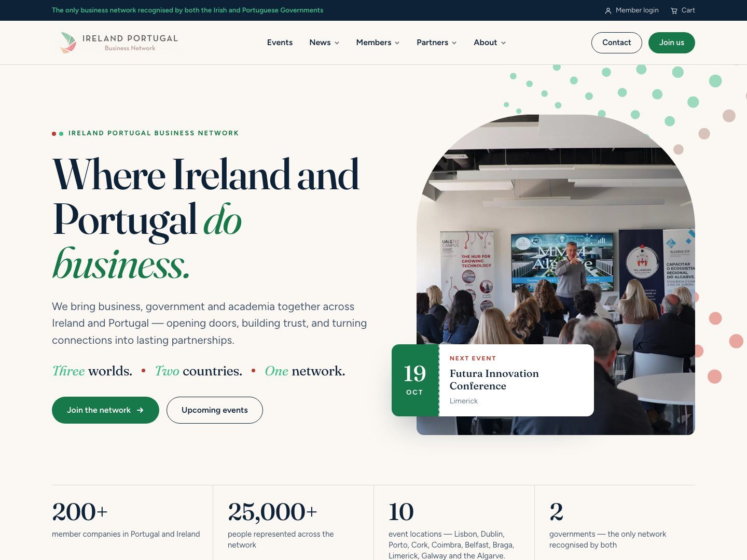This screenshot has width=747, height=560.
Task: Open the Events menu item
Action: coord(280,43)
